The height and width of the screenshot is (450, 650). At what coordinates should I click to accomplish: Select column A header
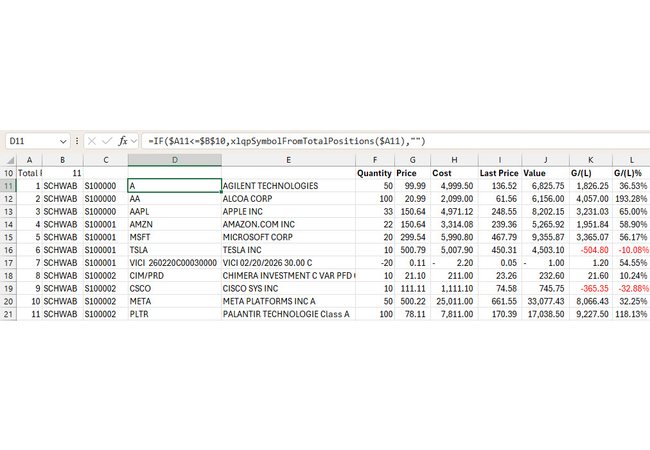29,160
